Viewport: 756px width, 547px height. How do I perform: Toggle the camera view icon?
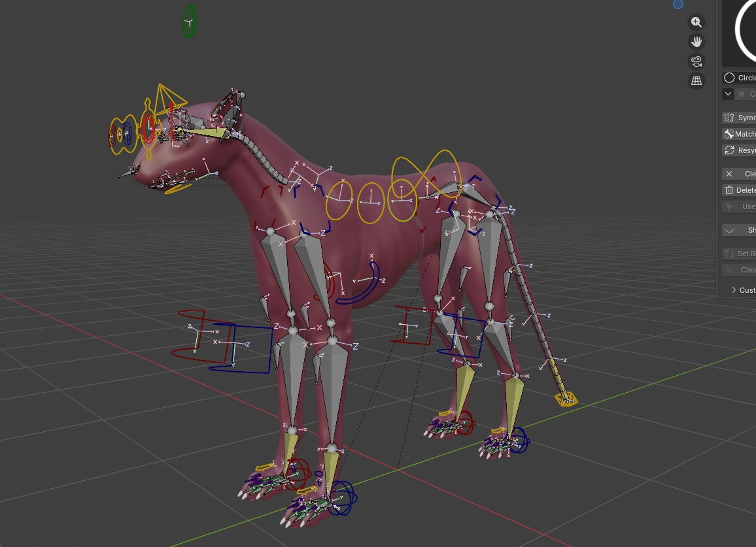[696, 61]
